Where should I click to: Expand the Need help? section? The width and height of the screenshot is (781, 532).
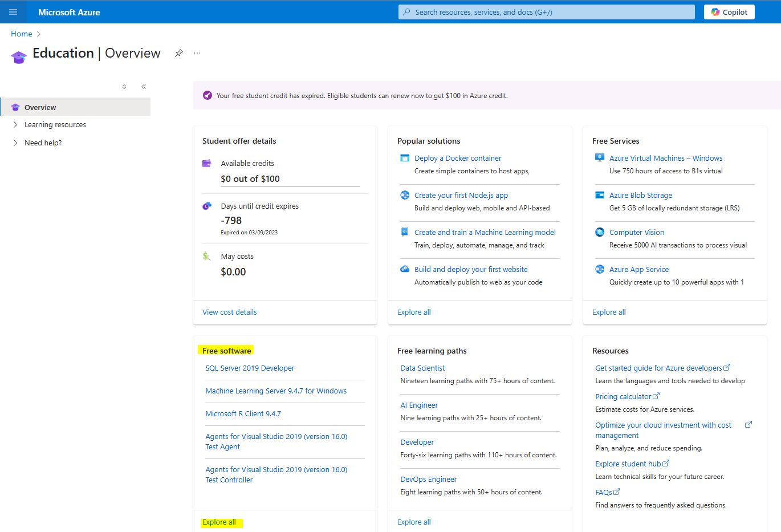(15, 143)
